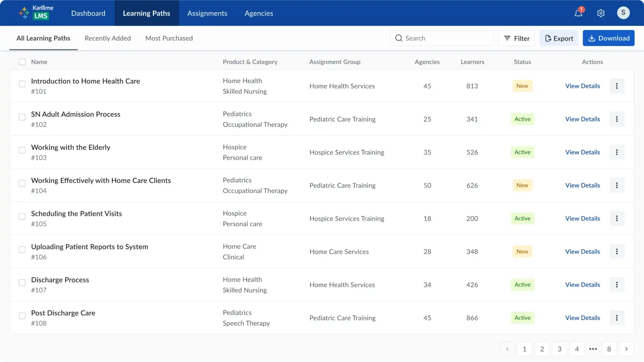644x362 pixels.
Task: Check the Scheduling the Patient Visits row
Action: [22, 217]
